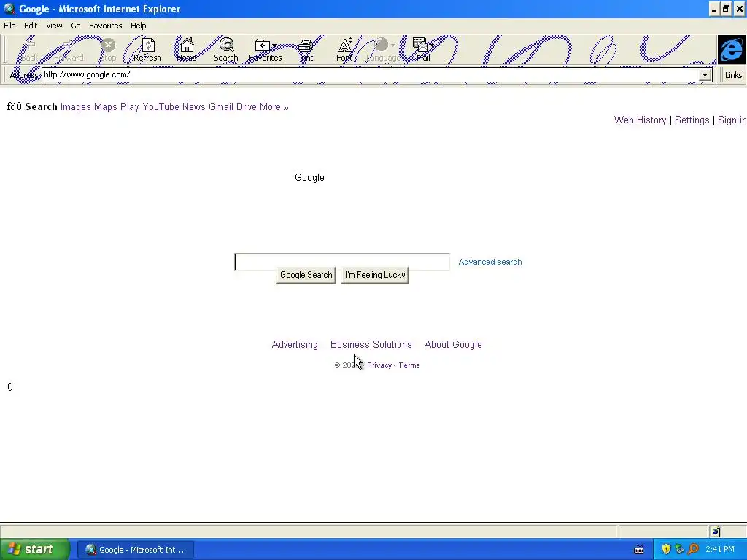Open the Web History link
Screen dimensions: 747x560
(640, 120)
